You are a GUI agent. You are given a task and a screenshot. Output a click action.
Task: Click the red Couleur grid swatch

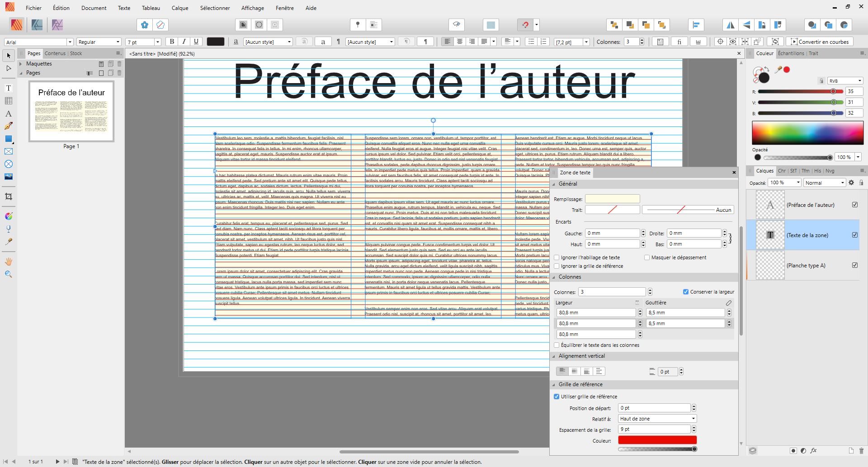coord(657,440)
